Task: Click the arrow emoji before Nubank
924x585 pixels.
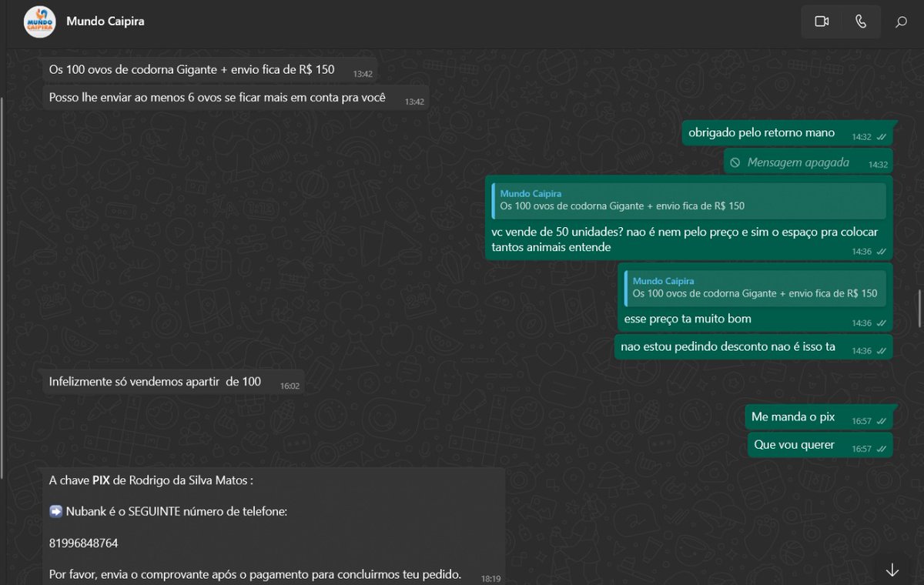Action: [55, 511]
